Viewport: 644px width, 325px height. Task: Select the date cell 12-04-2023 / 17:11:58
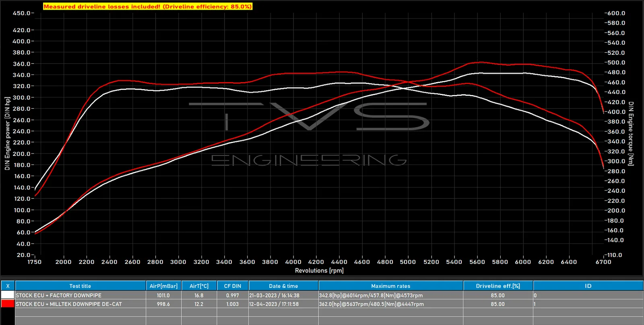tap(284, 304)
